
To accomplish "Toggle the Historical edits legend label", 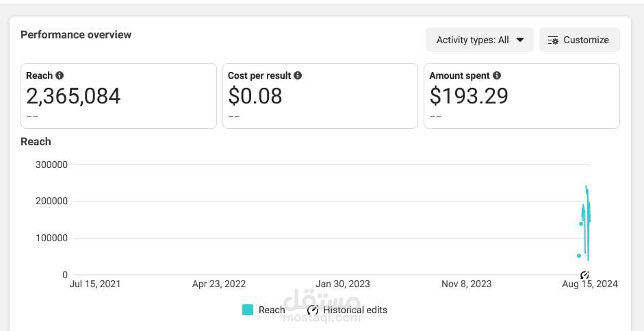I will [x=355, y=310].
